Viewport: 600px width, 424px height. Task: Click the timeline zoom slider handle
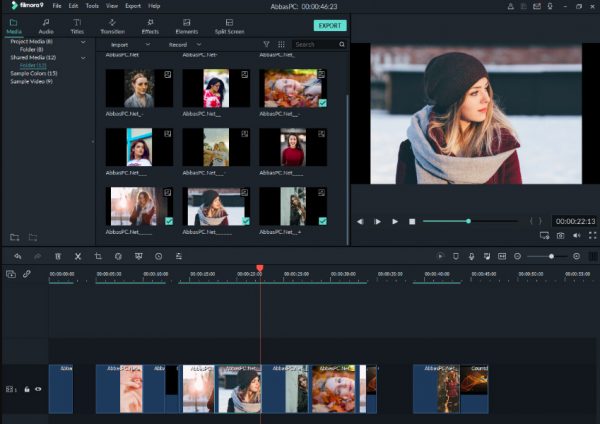(551, 256)
